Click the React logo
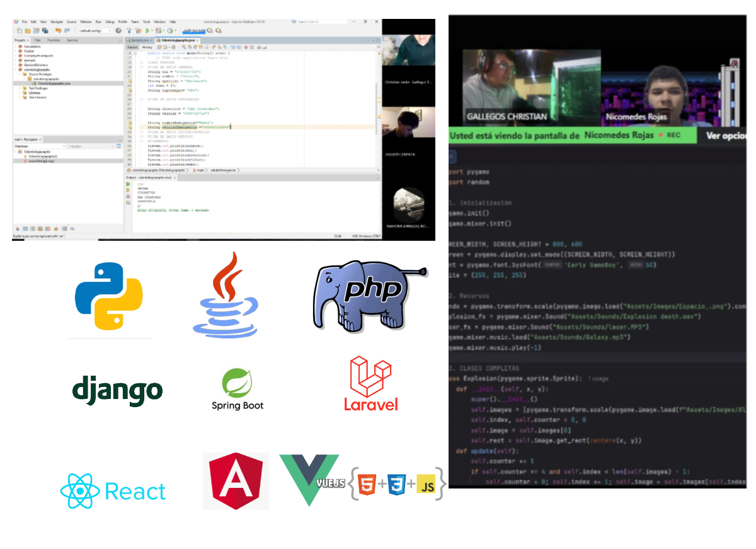Viewport: 756px width, 549px height. [113, 492]
